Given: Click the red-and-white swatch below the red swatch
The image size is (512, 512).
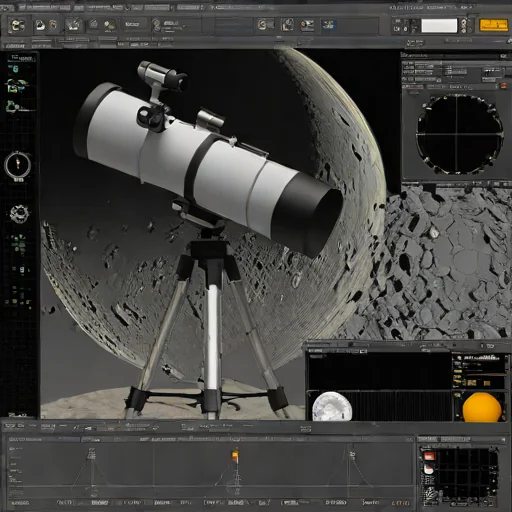Looking at the screenshot, I should point(429,469).
